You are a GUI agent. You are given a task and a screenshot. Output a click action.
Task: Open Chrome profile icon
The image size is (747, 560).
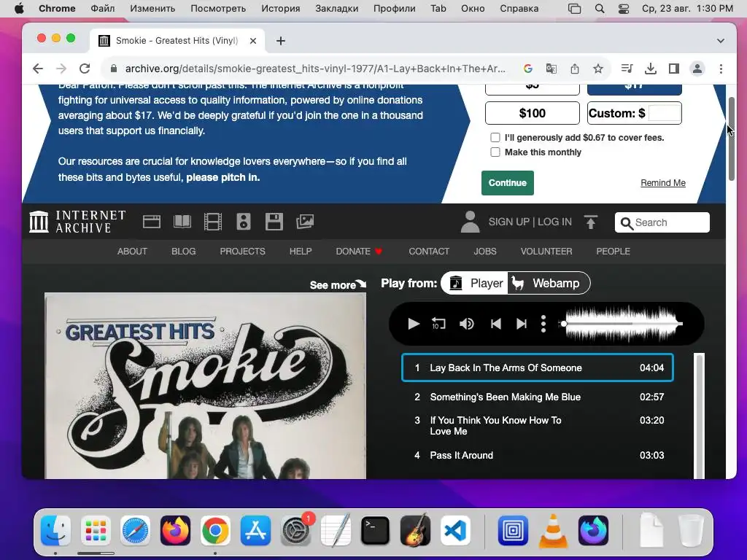(x=697, y=69)
